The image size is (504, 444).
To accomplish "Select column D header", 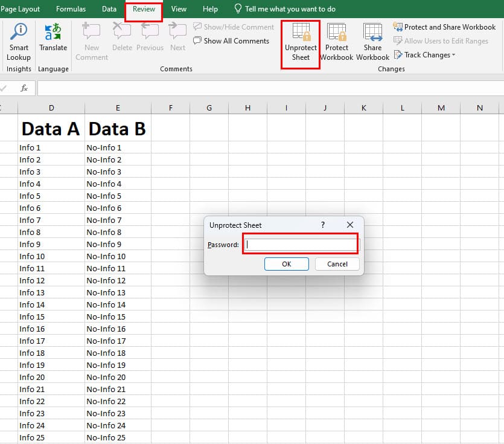I will (x=51, y=108).
